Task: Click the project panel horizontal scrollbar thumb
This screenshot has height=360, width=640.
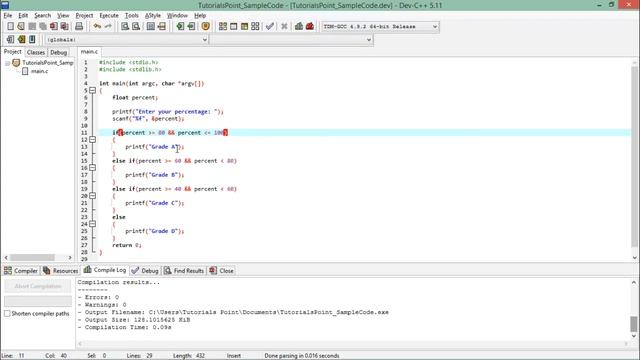Action: click(32, 258)
